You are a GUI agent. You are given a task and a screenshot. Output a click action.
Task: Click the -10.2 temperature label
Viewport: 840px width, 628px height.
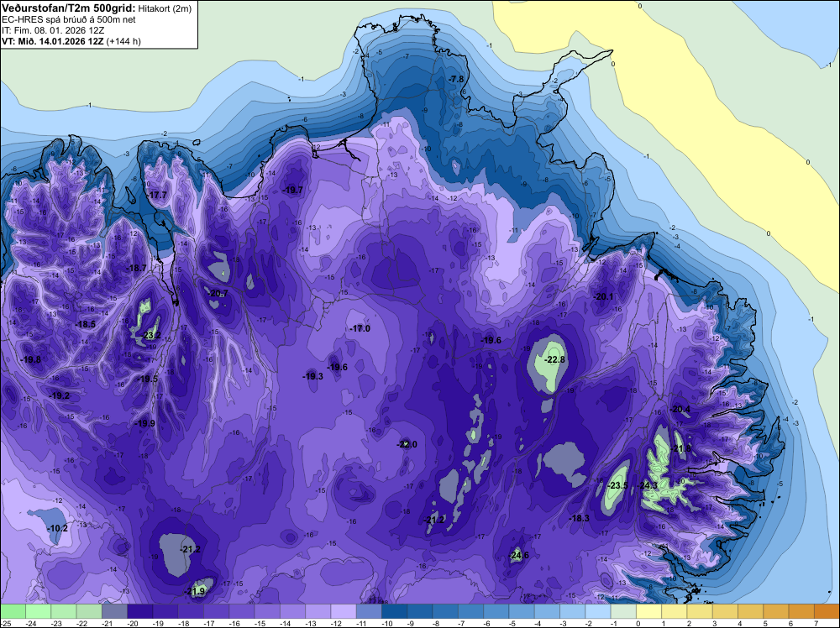coord(57,528)
